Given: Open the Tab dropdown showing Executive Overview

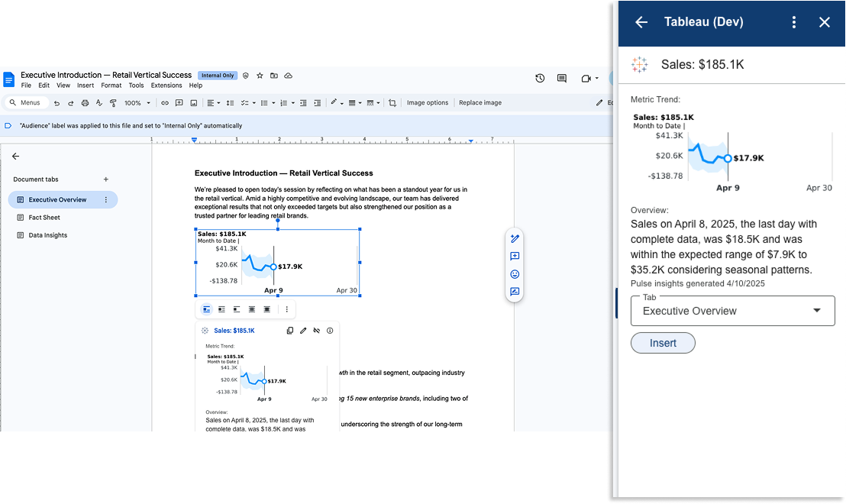Looking at the screenshot, I should (x=732, y=311).
